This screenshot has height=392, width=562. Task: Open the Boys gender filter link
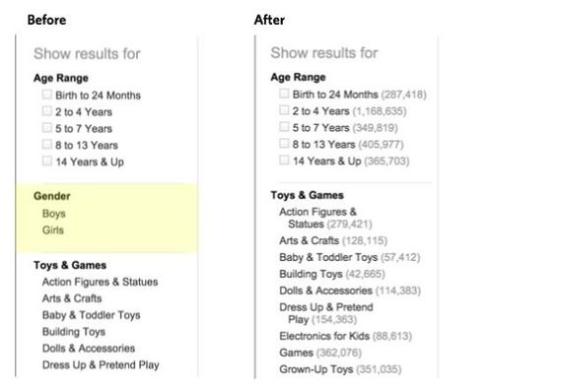(x=54, y=214)
